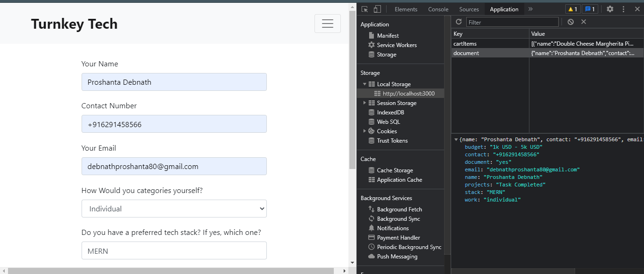Open the Console tab
644x274 pixels.
[438, 8]
